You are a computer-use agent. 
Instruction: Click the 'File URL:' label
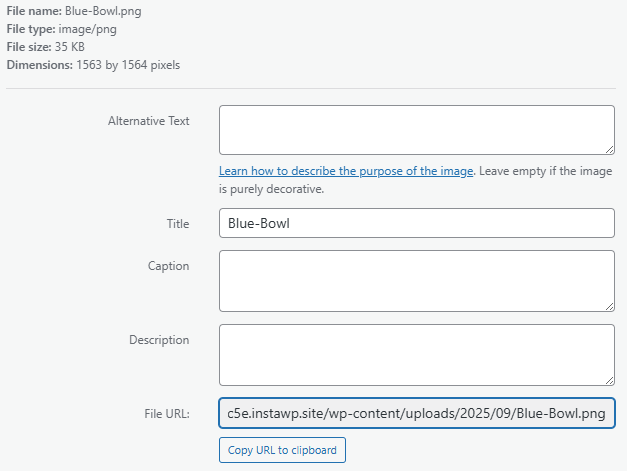pos(165,413)
